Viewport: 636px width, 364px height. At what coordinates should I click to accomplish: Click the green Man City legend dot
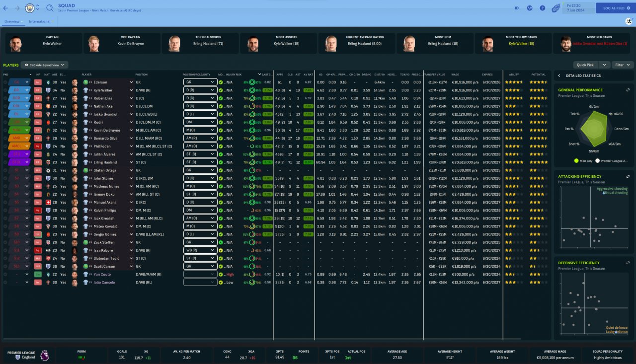pos(576,161)
